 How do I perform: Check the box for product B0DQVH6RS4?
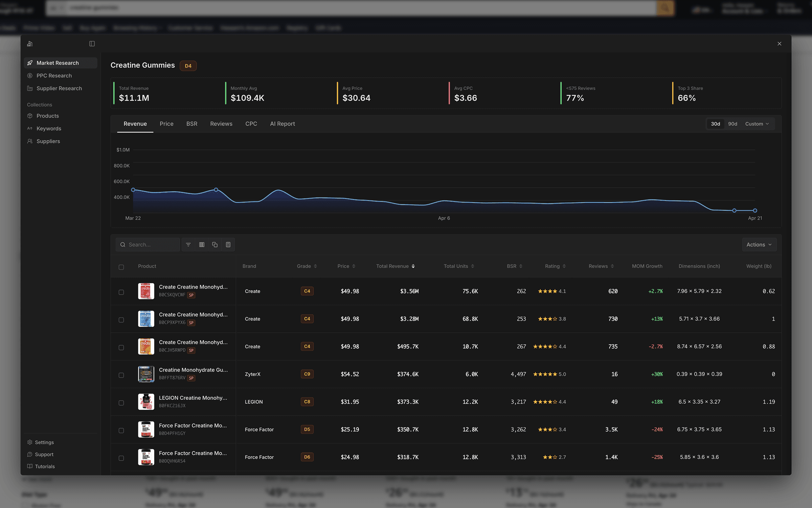pos(121,459)
